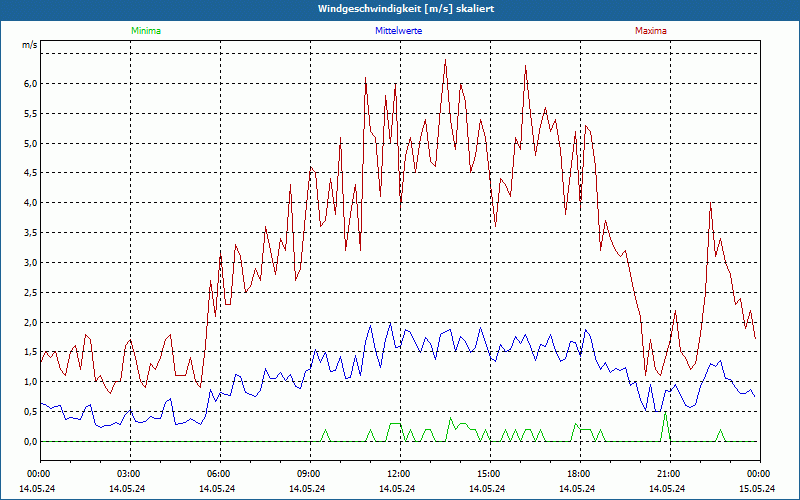
Task: Click the 03:00 time axis label
Action: pyautogui.click(x=130, y=474)
